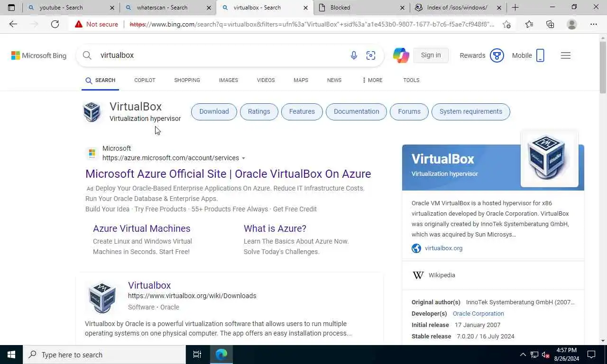Show hidden system tray icons
The width and height of the screenshot is (607, 364).
[x=523, y=355]
